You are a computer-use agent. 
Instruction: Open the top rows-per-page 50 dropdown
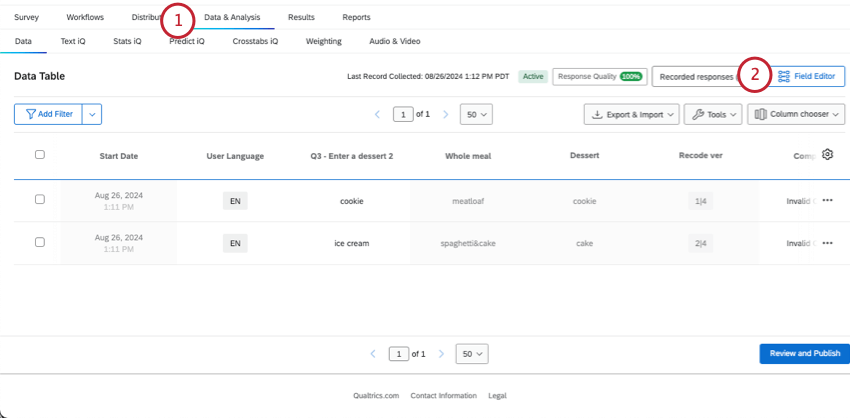tap(477, 115)
